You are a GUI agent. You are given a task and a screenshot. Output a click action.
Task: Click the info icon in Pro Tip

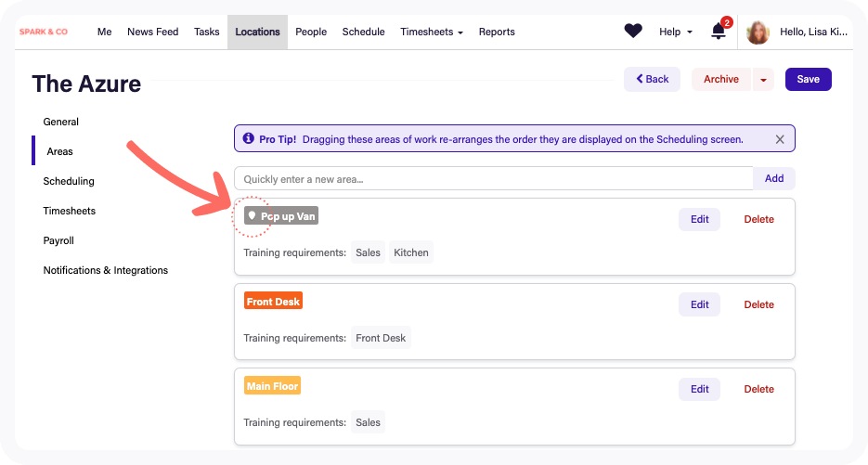(x=249, y=138)
